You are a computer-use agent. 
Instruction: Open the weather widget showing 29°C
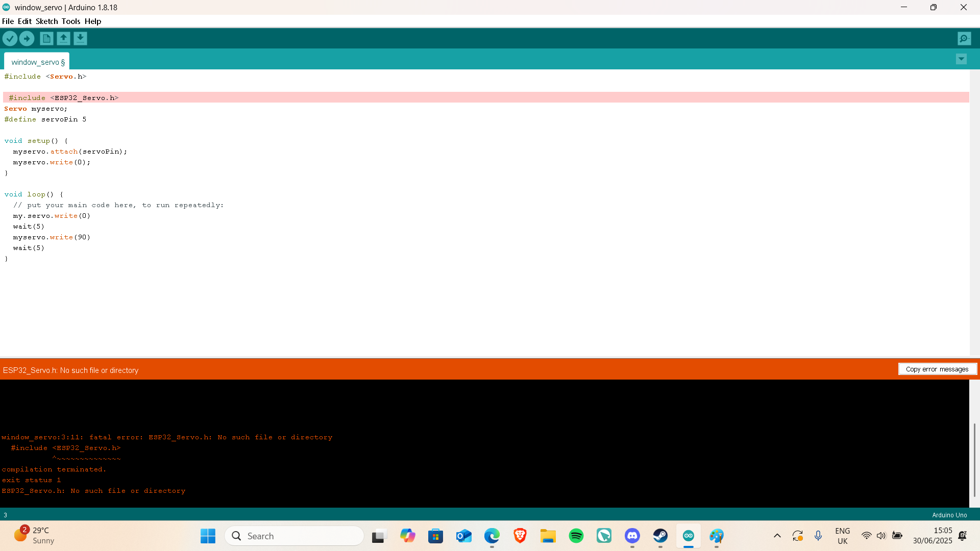[35, 536]
